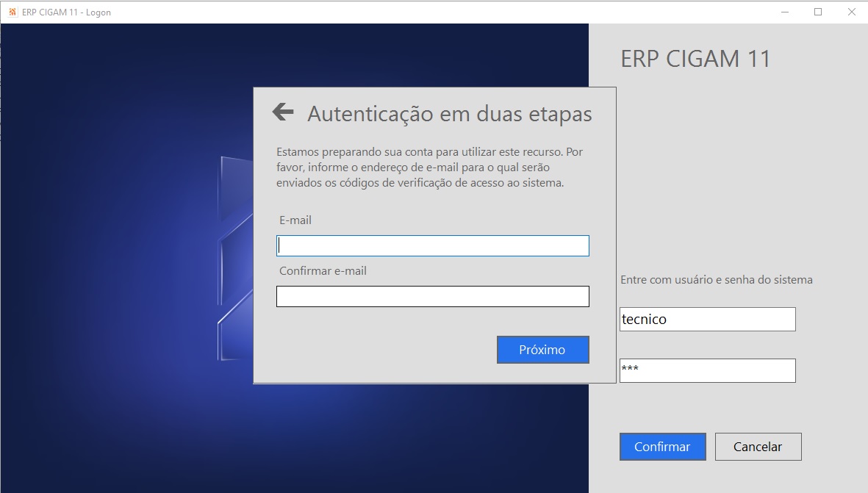Viewport: 868px width, 493px height.
Task: Click the username field containing tecnico
Action: click(708, 320)
